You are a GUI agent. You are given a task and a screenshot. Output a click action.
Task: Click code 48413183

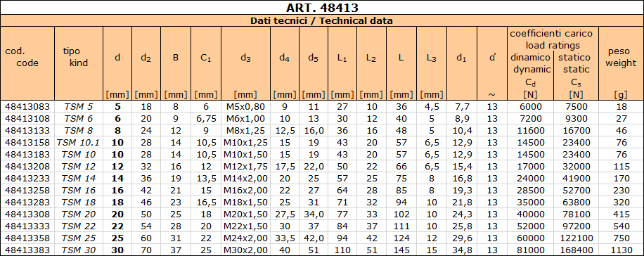(x=27, y=155)
